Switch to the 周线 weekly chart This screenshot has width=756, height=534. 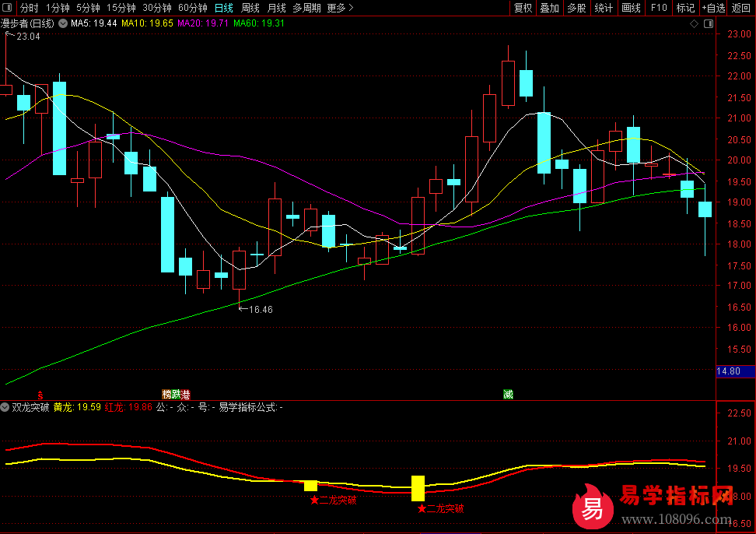[250, 8]
